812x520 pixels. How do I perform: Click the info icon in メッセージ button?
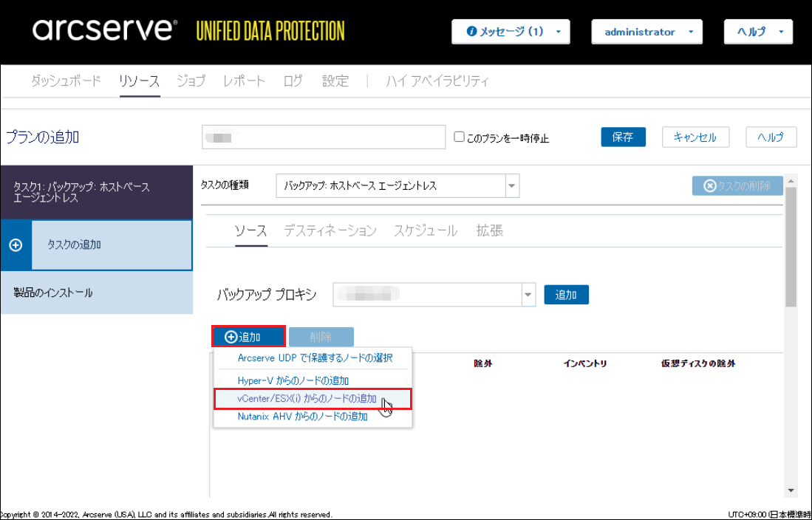click(x=471, y=32)
